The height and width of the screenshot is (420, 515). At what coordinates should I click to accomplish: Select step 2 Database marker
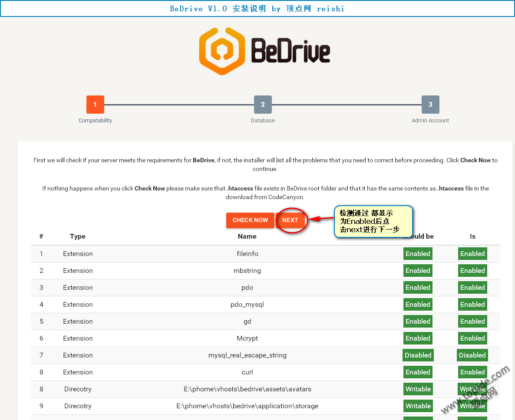click(x=263, y=104)
